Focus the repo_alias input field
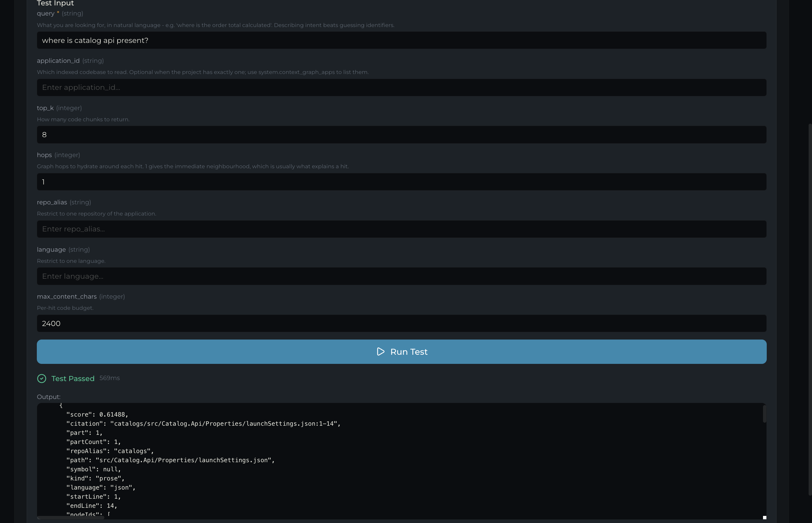 (402, 229)
